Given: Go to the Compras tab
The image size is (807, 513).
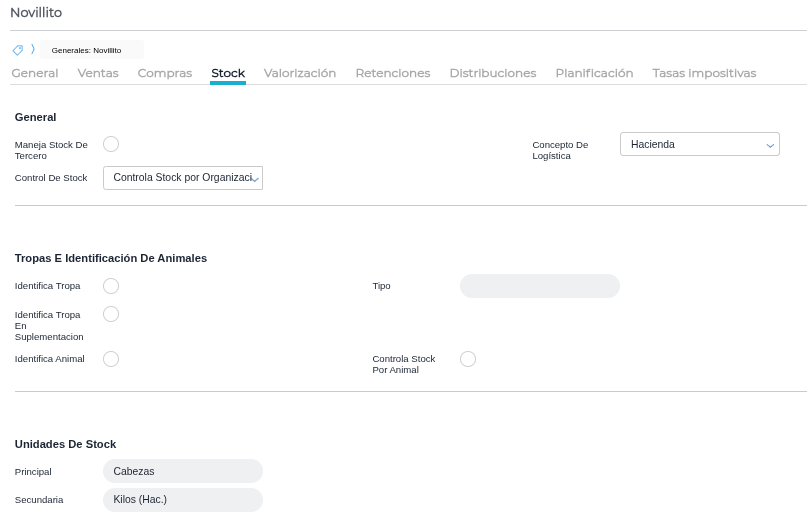Looking at the screenshot, I should [x=165, y=73].
